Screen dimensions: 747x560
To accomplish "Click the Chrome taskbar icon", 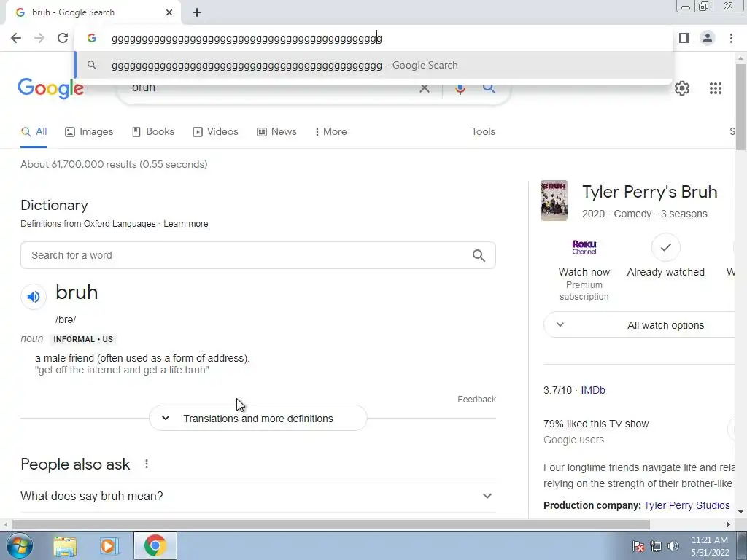I will point(155,545).
